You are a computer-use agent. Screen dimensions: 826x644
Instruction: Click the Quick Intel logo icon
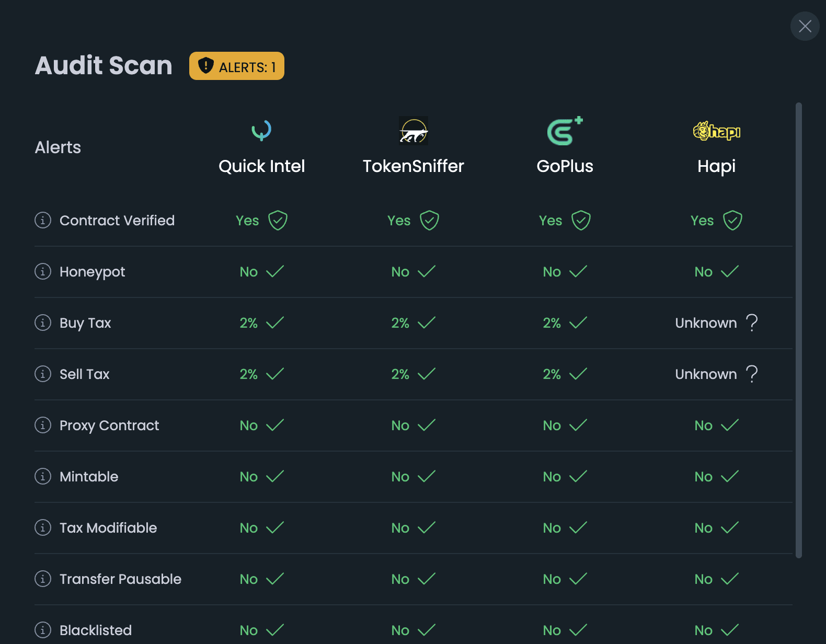pyautogui.click(x=261, y=131)
